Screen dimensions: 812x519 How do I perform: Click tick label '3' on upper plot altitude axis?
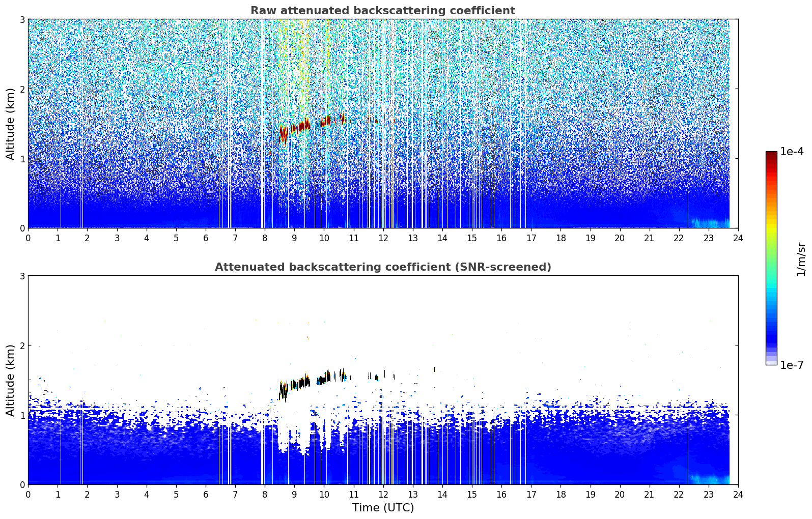[22, 19]
